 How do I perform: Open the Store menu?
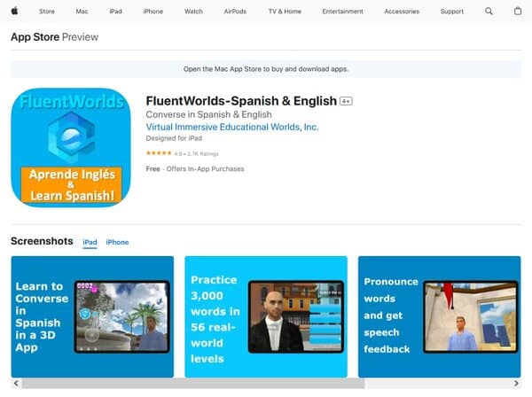click(x=47, y=12)
